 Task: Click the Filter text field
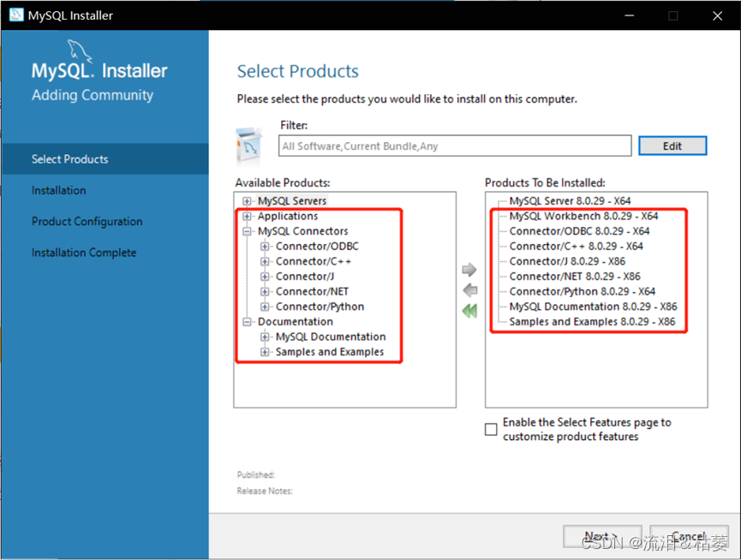click(455, 146)
